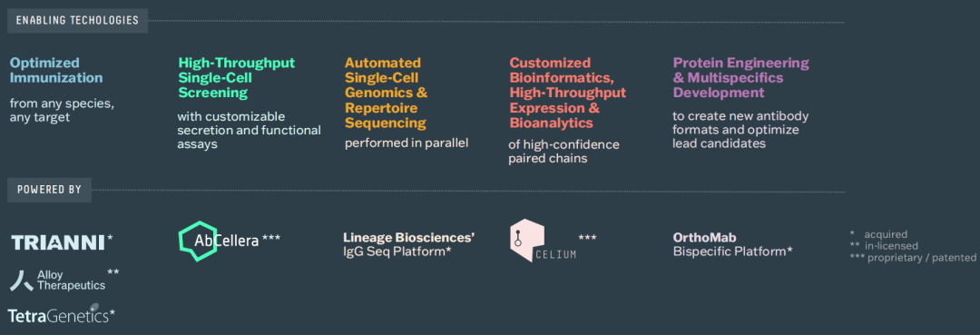980x335 pixels.
Task: Click the Optimized Immunization heading
Action: [x=56, y=70]
